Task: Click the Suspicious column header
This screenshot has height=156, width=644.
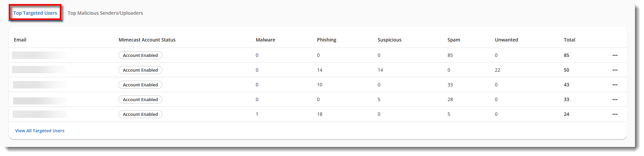Action: click(389, 40)
